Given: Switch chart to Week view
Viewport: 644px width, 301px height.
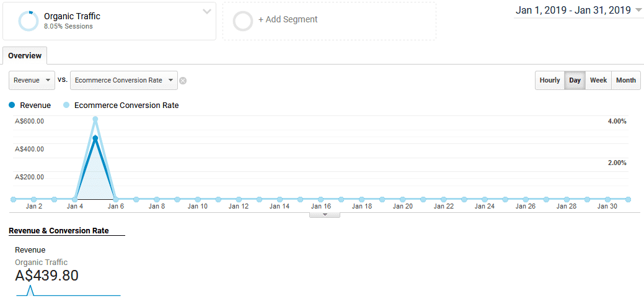Looking at the screenshot, I should pyautogui.click(x=598, y=80).
